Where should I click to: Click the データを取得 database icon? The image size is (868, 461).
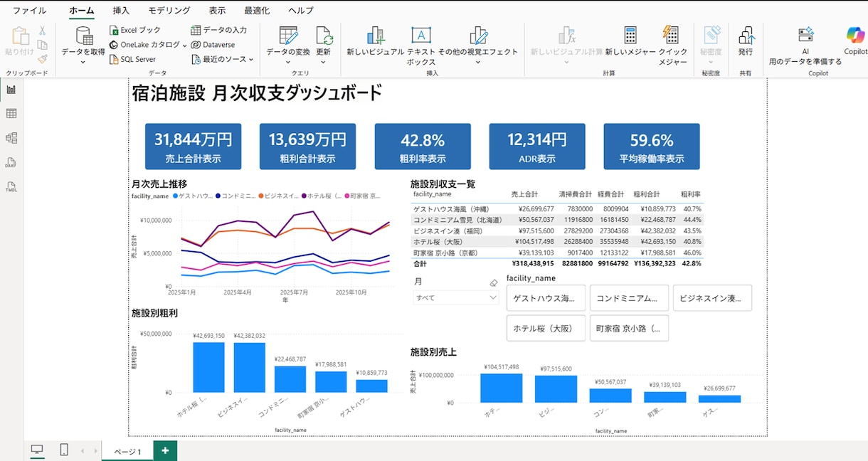[84, 35]
